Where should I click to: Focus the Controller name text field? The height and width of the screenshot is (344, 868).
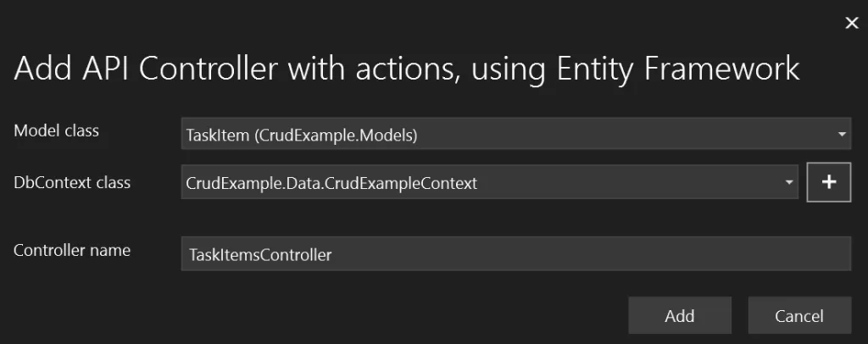pyautogui.click(x=516, y=254)
